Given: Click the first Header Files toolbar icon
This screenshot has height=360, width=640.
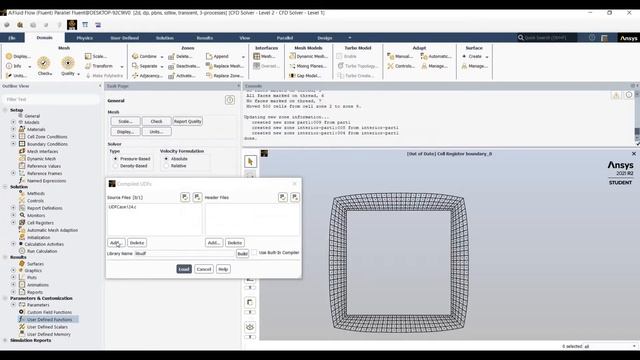Looking at the screenshot, I should click(x=282, y=197).
